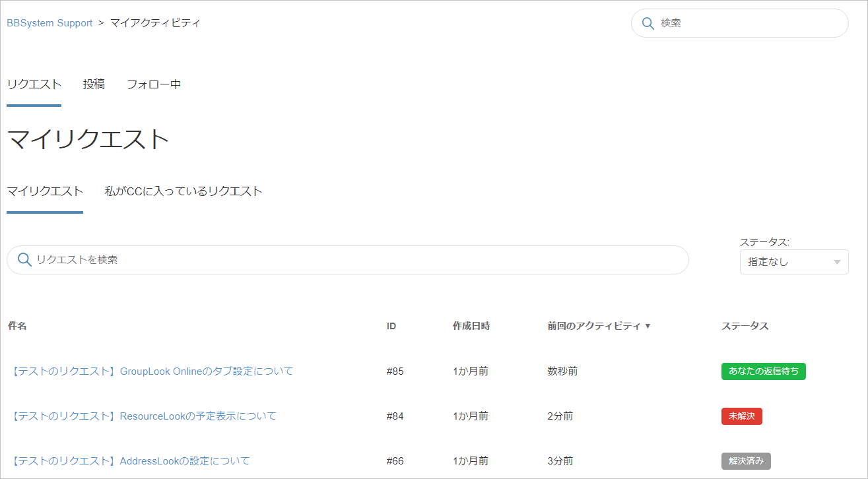Click the 解決済み status badge
This screenshot has width=868, height=479.
746,461
